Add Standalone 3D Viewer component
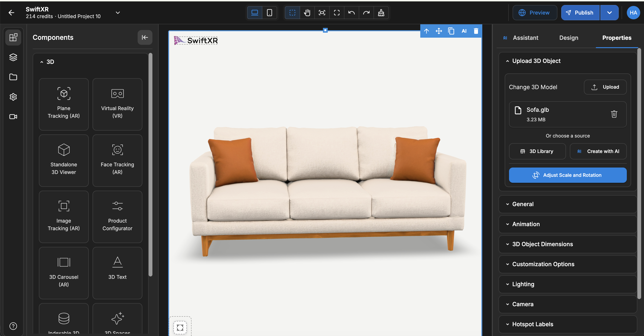The width and height of the screenshot is (644, 336). (64, 160)
